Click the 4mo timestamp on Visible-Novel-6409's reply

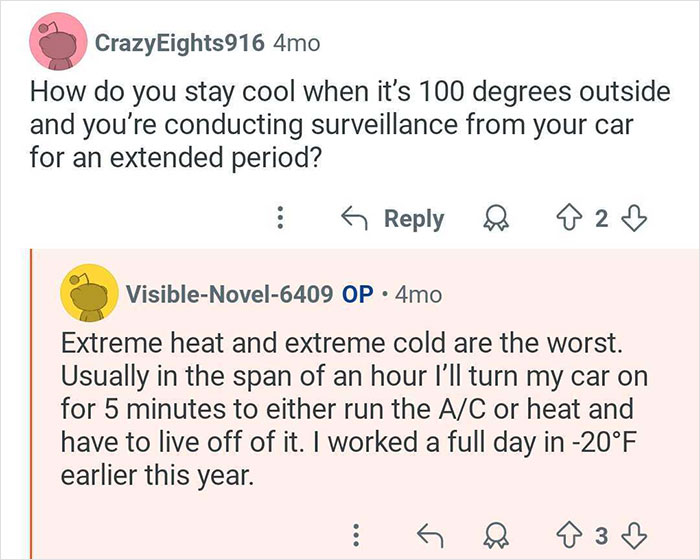(x=418, y=295)
